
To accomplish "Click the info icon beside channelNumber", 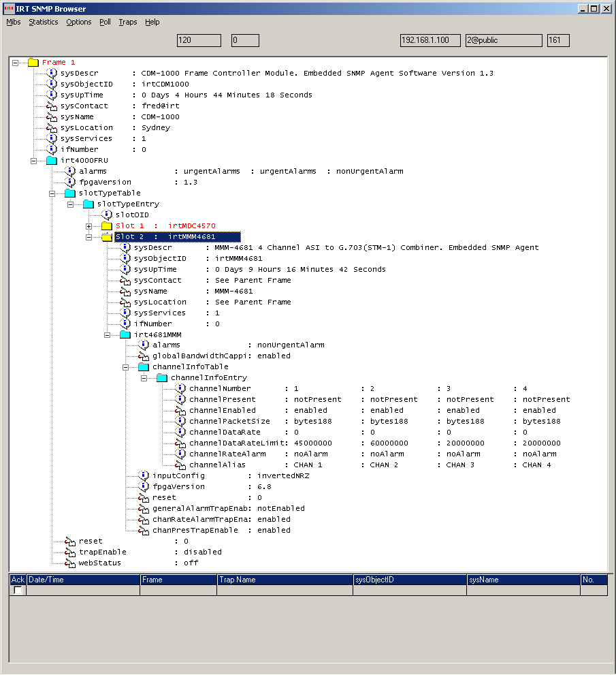I will tap(180, 388).
